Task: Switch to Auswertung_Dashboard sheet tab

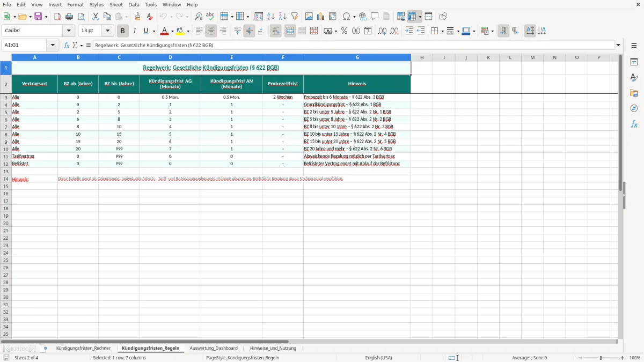Action: 214,348
